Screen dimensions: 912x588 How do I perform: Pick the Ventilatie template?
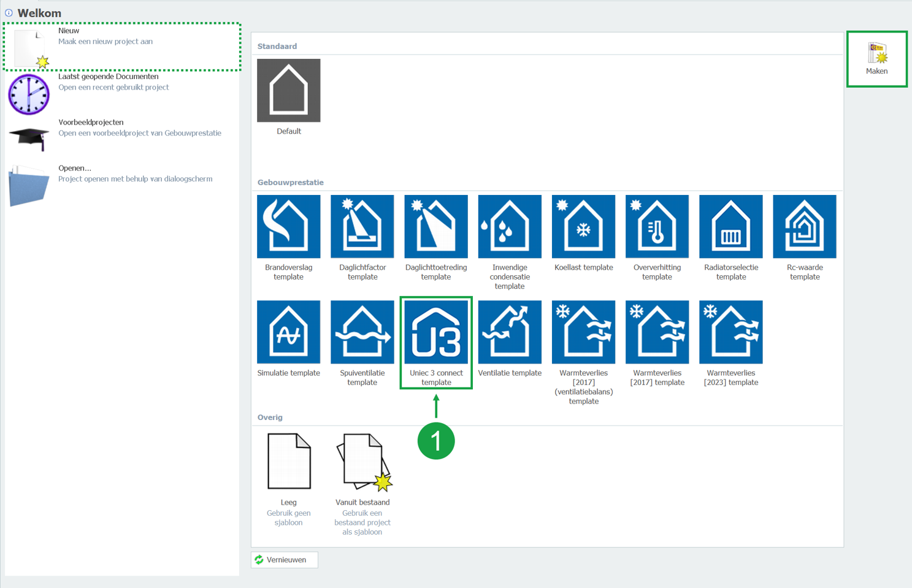[x=509, y=332]
